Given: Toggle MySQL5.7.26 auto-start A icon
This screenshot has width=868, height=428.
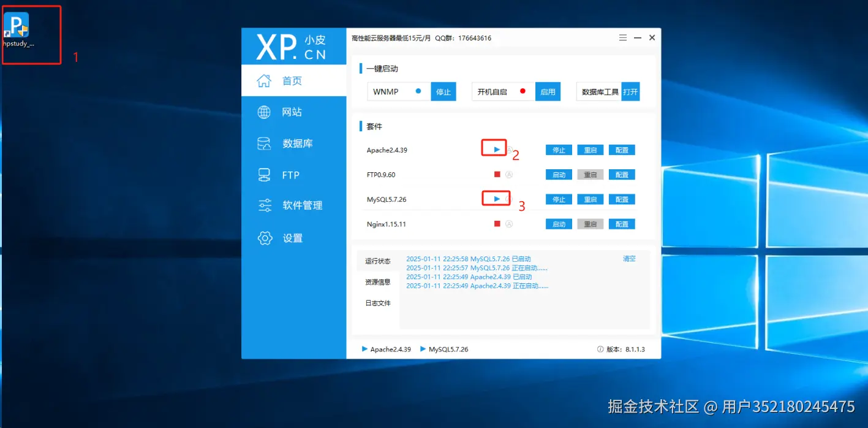Looking at the screenshot, I should tap(508, 199).
